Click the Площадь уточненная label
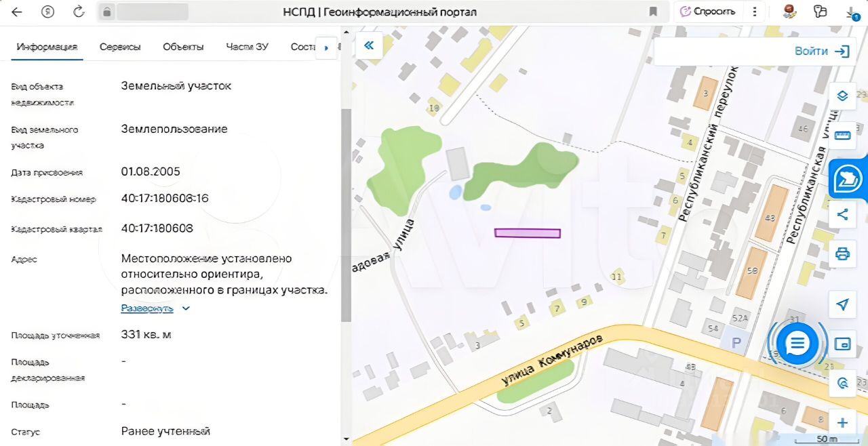868x446 pixels. tap(56, 335)
